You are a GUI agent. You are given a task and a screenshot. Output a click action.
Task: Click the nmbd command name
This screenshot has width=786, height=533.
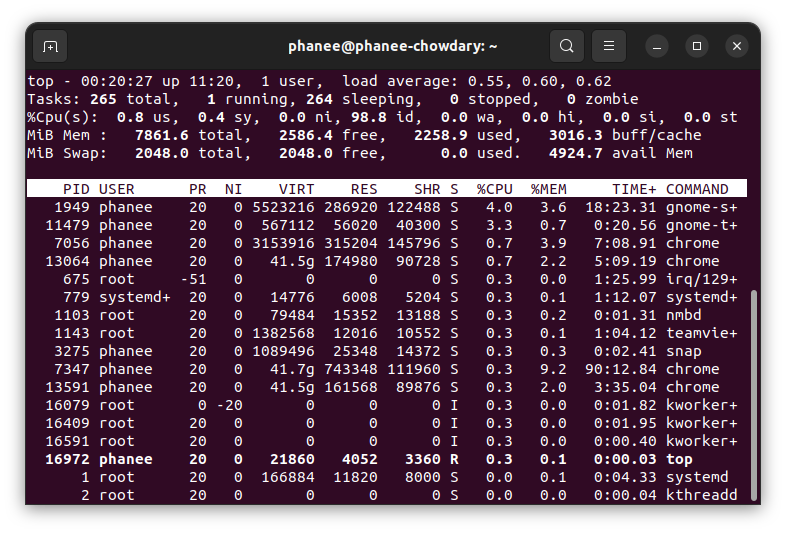[x=684, y=315]
